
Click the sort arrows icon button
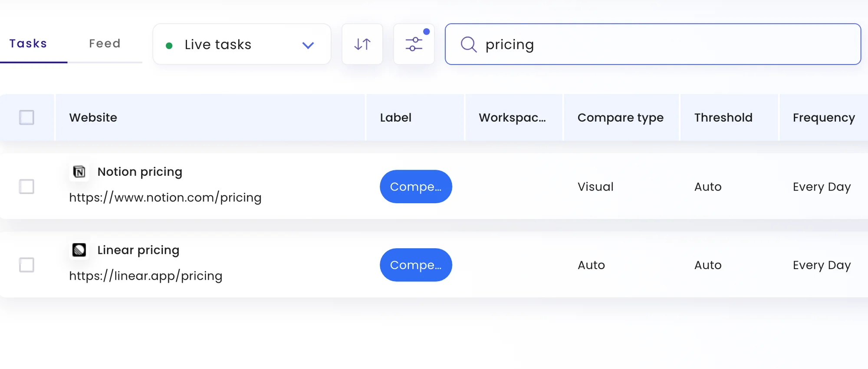(362, 44)
